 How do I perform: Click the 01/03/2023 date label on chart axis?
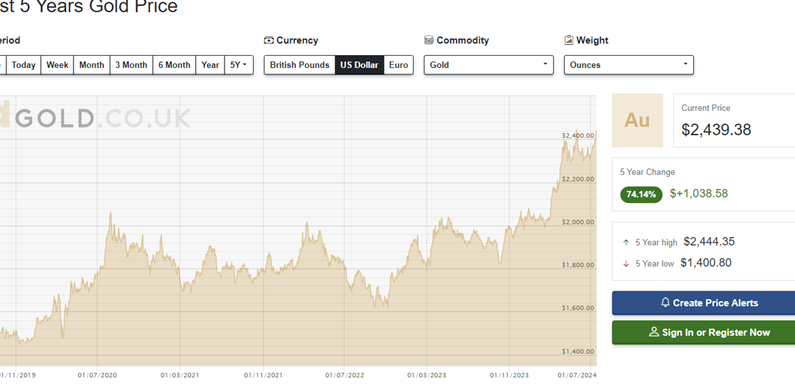coord(427,375)
